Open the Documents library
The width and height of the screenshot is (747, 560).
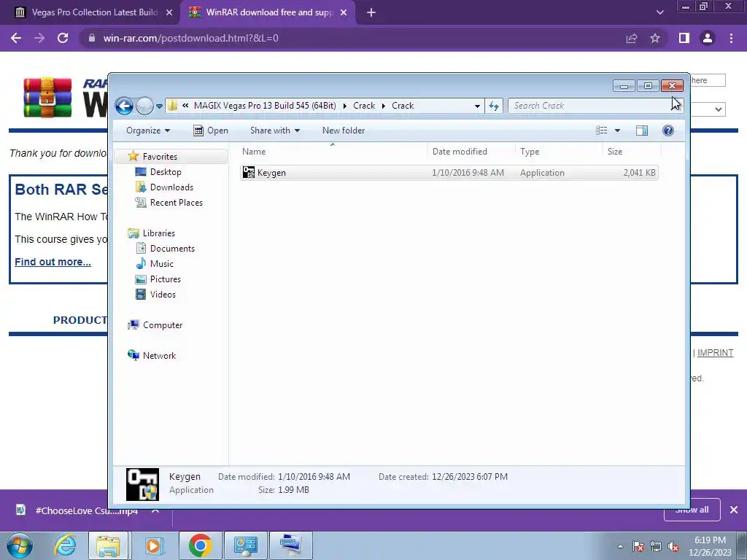172,249
